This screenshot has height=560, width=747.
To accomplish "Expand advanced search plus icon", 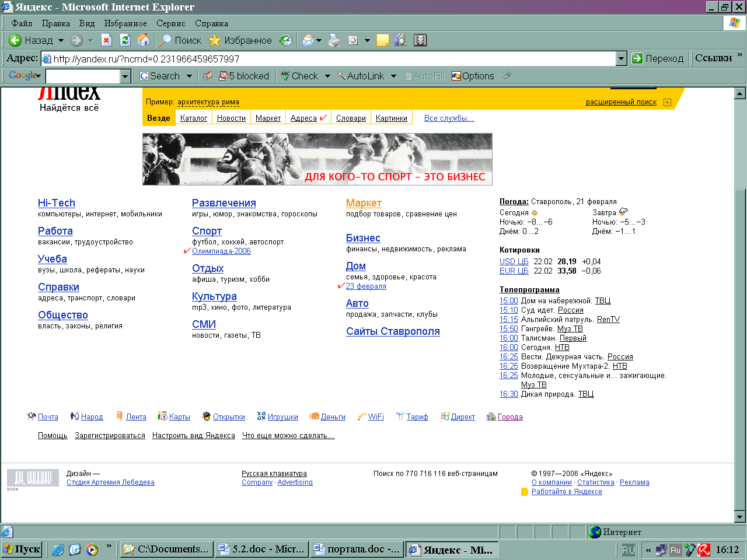I will [667, 102].
